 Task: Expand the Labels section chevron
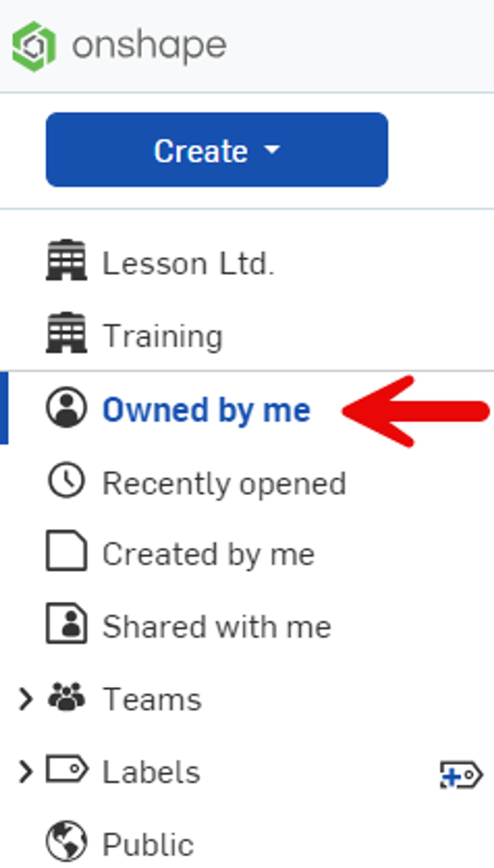pos(26,772)
